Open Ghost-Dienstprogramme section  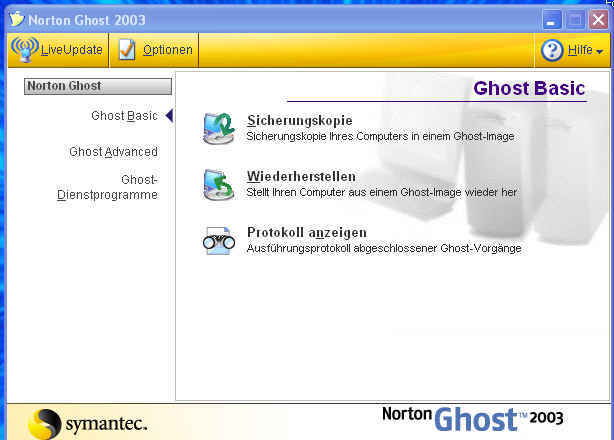point(107,188)
